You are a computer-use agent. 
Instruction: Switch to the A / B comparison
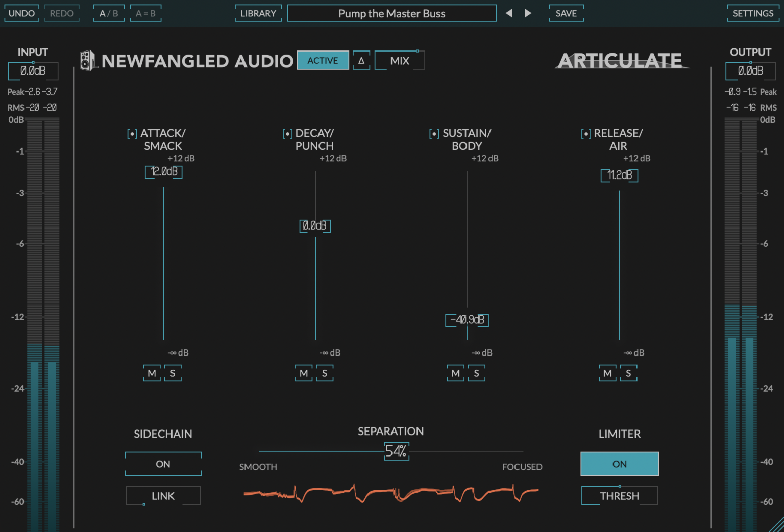point(109,13)
